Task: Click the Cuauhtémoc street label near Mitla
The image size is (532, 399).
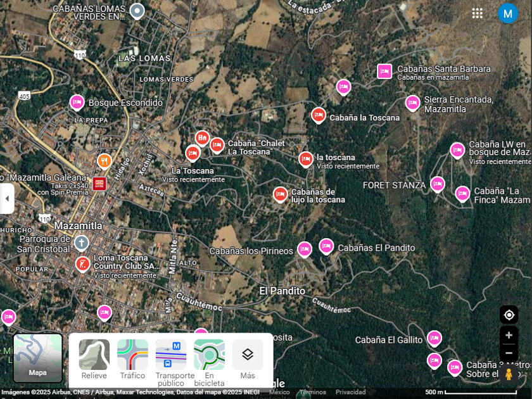Action: click(199, 302)
